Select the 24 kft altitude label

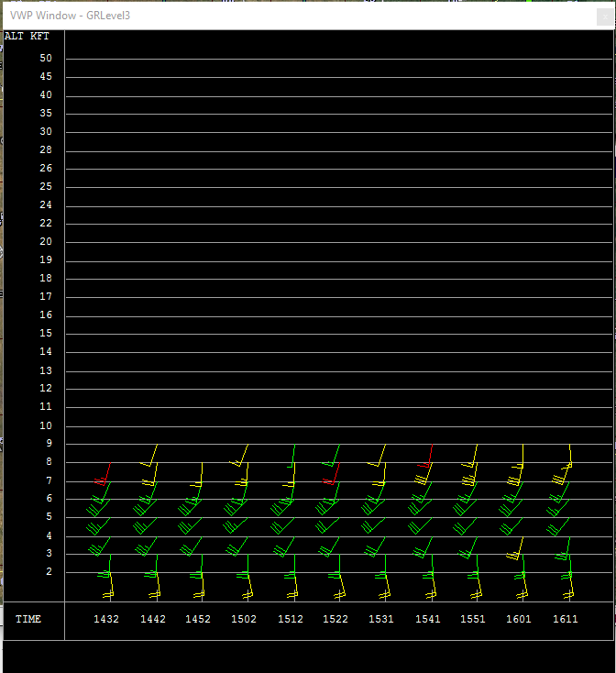point(46,205)
